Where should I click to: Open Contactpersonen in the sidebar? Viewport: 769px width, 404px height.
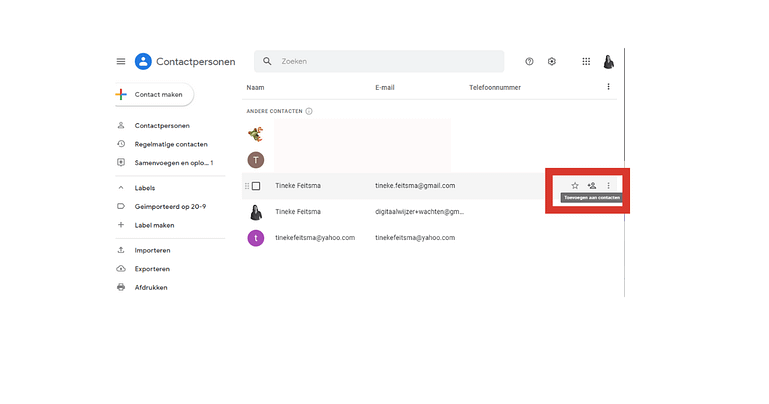(x=162, y=126)
